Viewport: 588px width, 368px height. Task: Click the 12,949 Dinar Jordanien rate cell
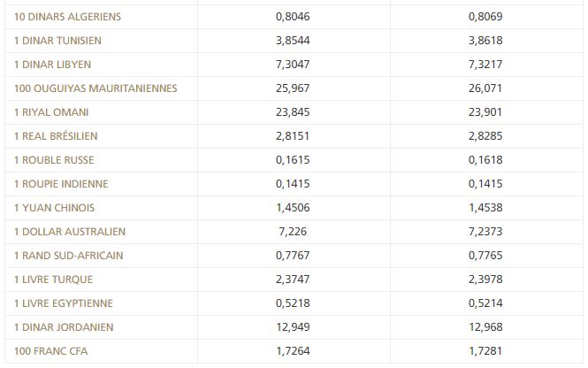coord(293,327)
